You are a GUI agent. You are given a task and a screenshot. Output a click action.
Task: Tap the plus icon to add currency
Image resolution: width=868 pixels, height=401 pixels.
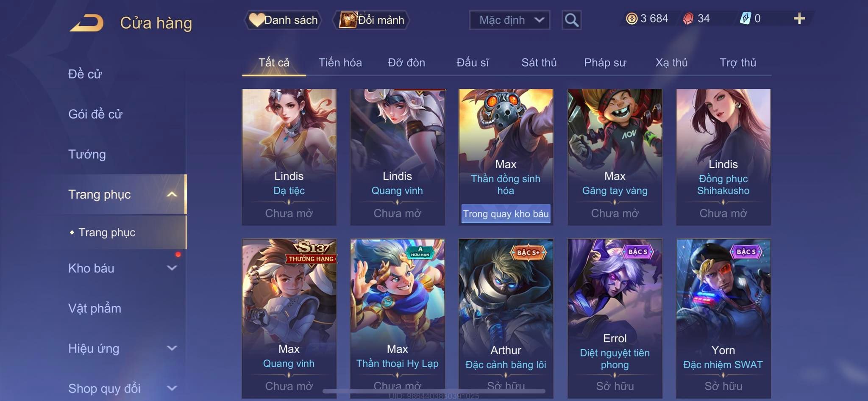[799, 18]
